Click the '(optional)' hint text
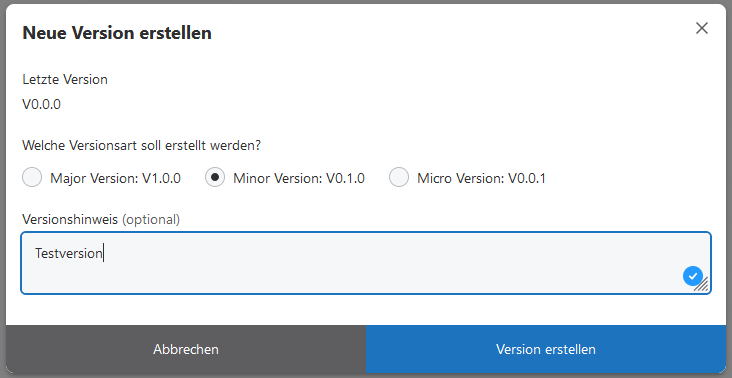Viewport: 732px width, 378px height. [151, 219]
